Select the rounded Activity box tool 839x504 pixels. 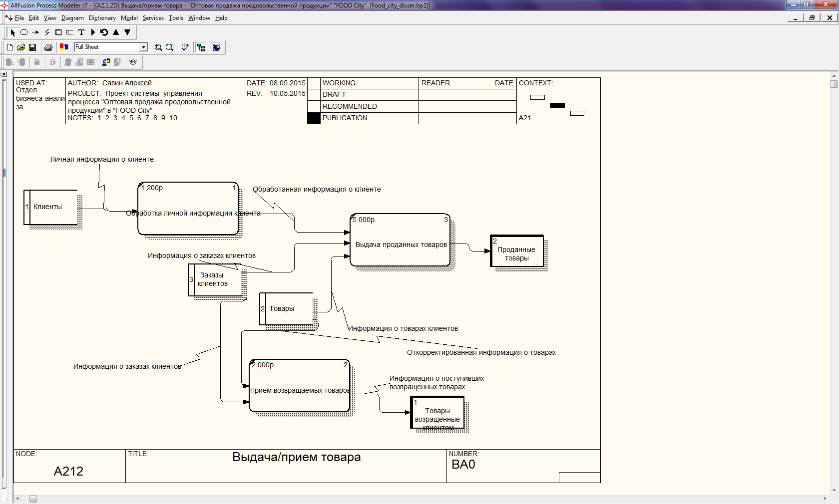(24, 32)
